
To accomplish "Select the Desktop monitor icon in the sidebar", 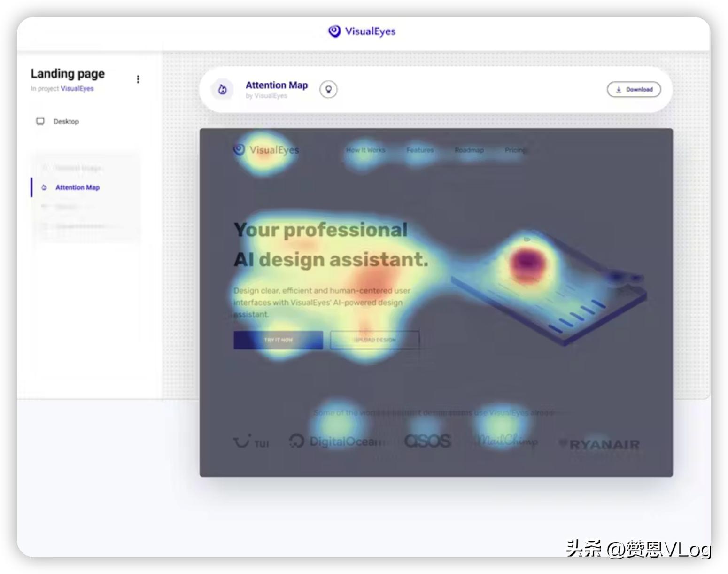I will tap(40, 122).
